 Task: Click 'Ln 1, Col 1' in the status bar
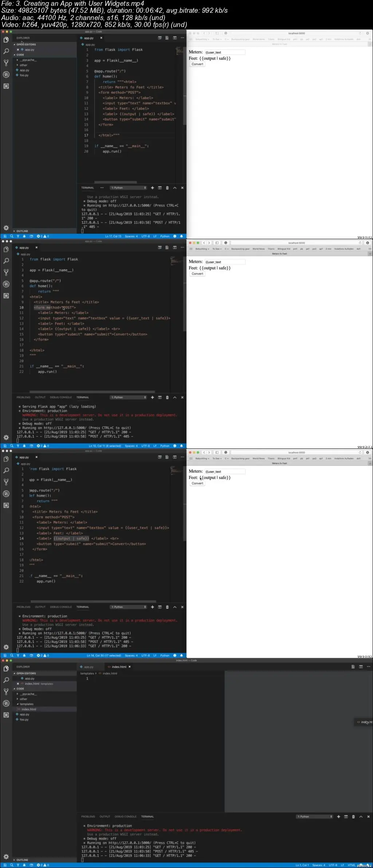click(x=302, y=865)
